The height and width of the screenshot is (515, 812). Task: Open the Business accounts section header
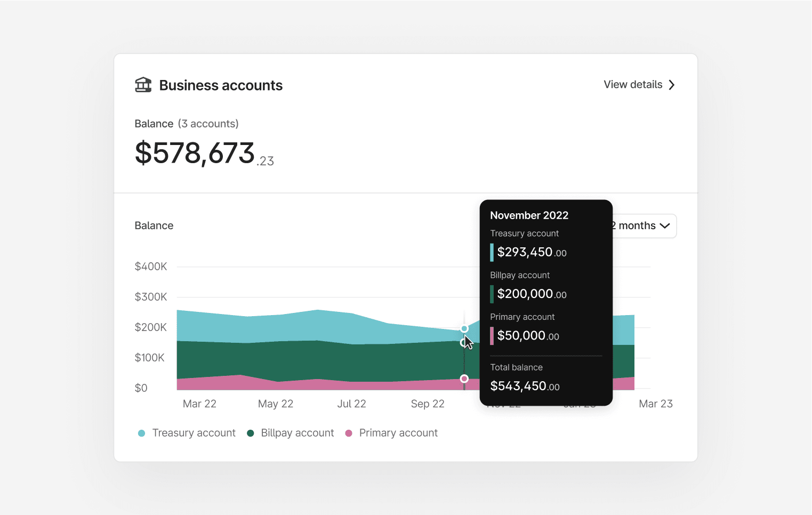[221, 85]
